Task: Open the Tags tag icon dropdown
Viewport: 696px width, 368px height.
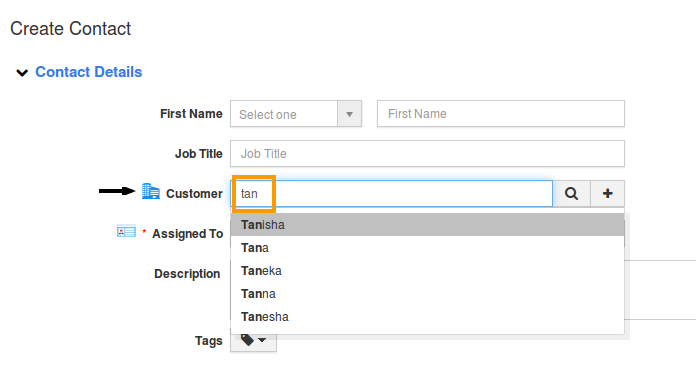Action: click(x=253, y=340)
